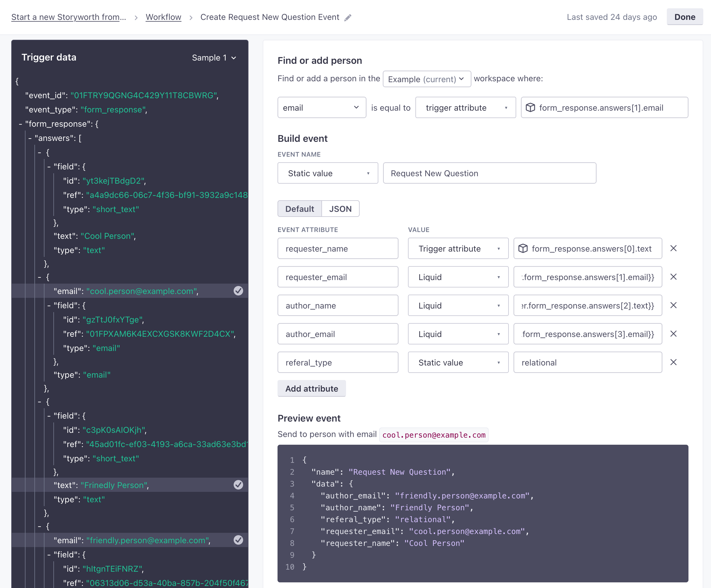Image resolution: width=711 pixels, height=588 pixels.
Task: Click the checkmark verified icon on cool.person@example.com
Action: (237, 291)
